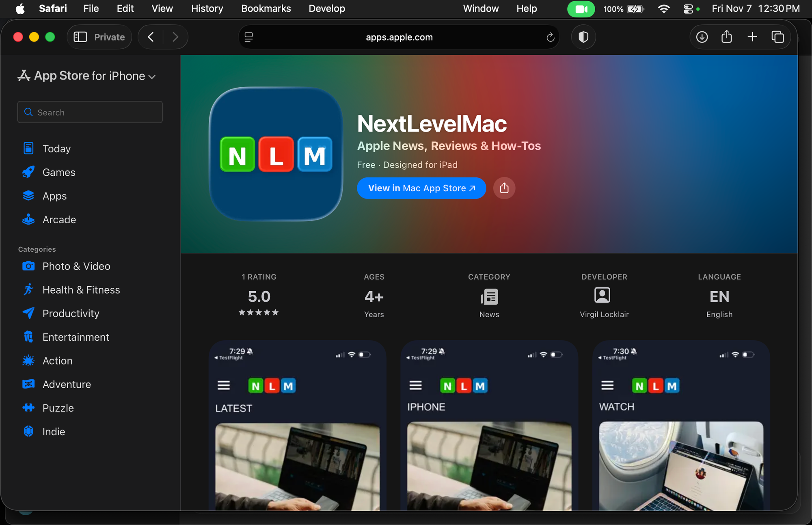Open a new tab with plus icon
This screenshot has width=812, height=525.
(752, 37)
